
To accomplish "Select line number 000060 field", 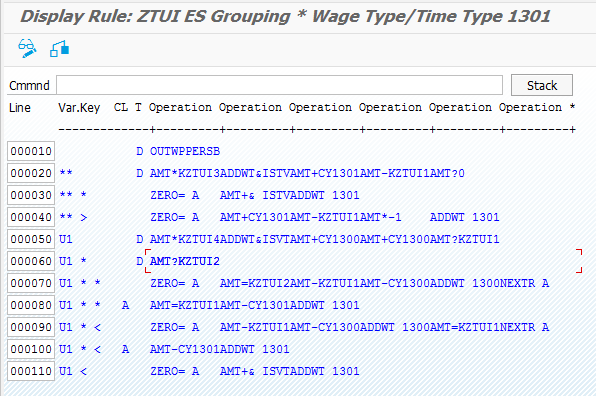I will [31, 261].
